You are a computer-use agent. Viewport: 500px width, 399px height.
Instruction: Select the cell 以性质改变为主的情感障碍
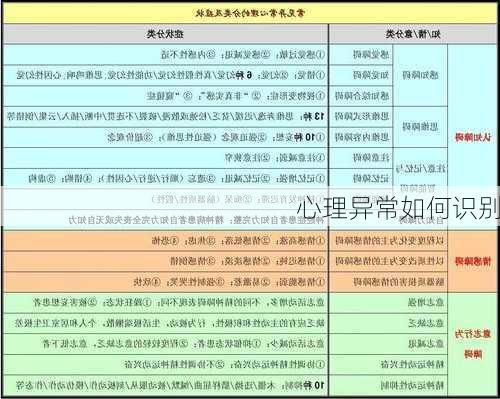[x=388, y=261]
